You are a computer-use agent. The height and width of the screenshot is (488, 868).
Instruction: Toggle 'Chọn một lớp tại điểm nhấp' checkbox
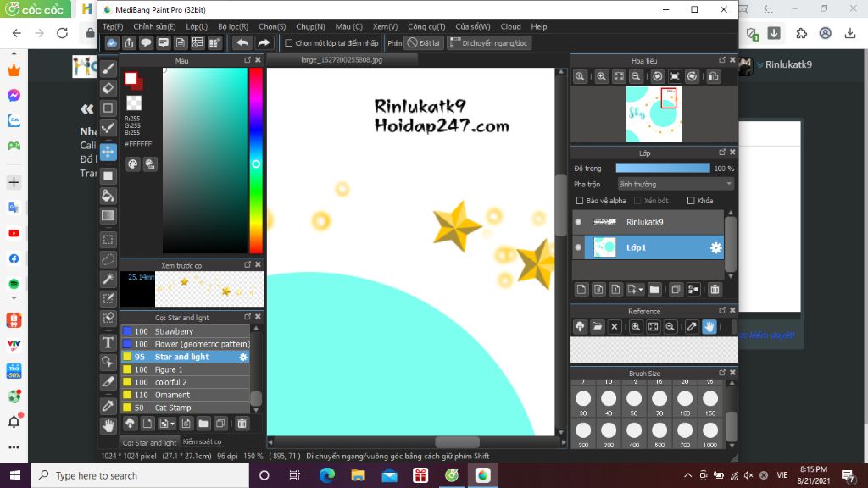[288, 42]
